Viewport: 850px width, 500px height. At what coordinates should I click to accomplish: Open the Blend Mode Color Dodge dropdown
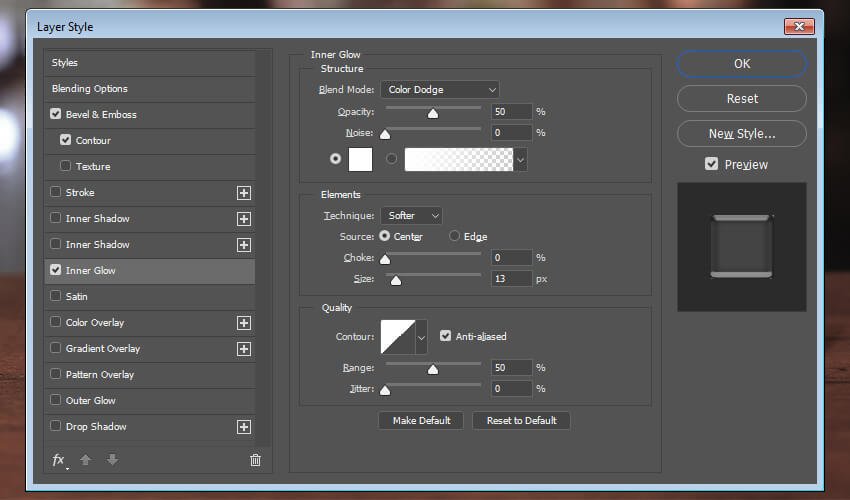[440, 89]
